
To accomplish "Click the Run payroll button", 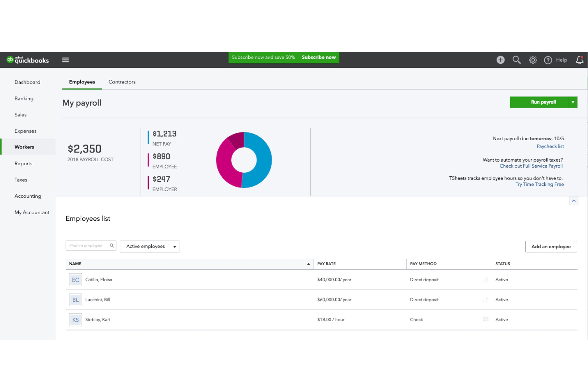I will tap(539, 102).
